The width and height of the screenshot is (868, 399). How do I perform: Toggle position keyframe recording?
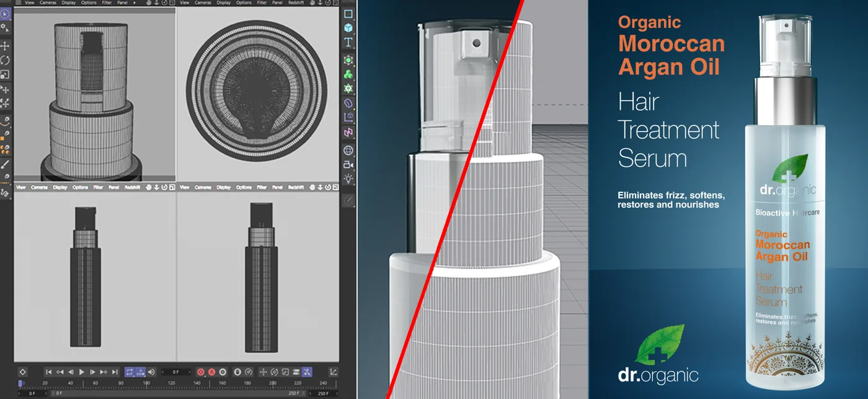click(263, 372)
